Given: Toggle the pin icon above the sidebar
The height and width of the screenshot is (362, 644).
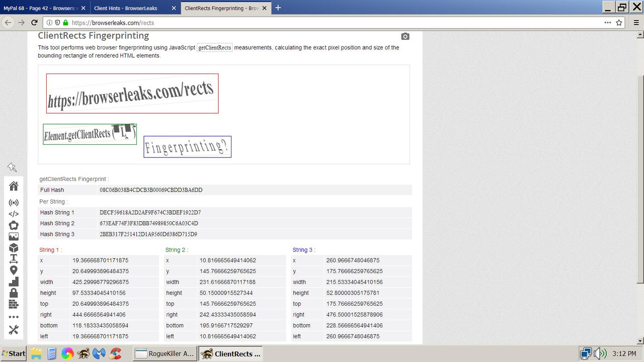Looking at the screenshot, I should click(12, 167).
